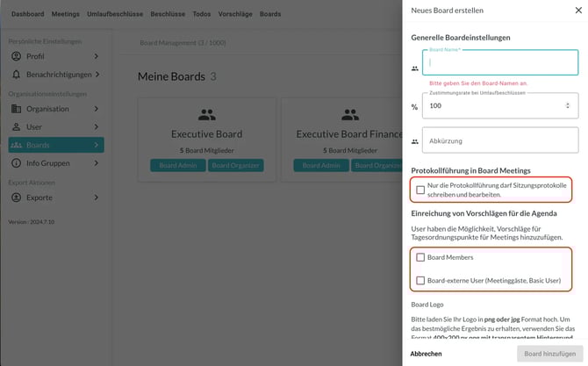
Task: Click the Profil user icon in sidebar
Action: 17,56
